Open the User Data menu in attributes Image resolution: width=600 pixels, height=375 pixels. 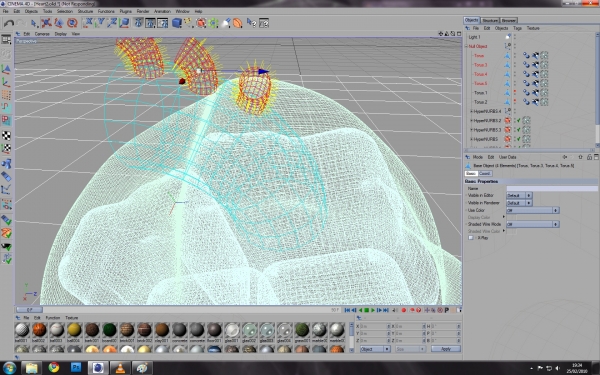[507, 157]
